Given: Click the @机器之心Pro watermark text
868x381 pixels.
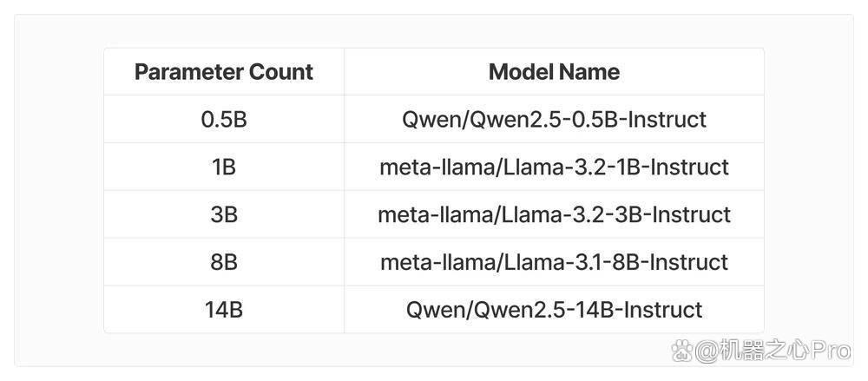Looking at the screenshot, I should (773, 351).
